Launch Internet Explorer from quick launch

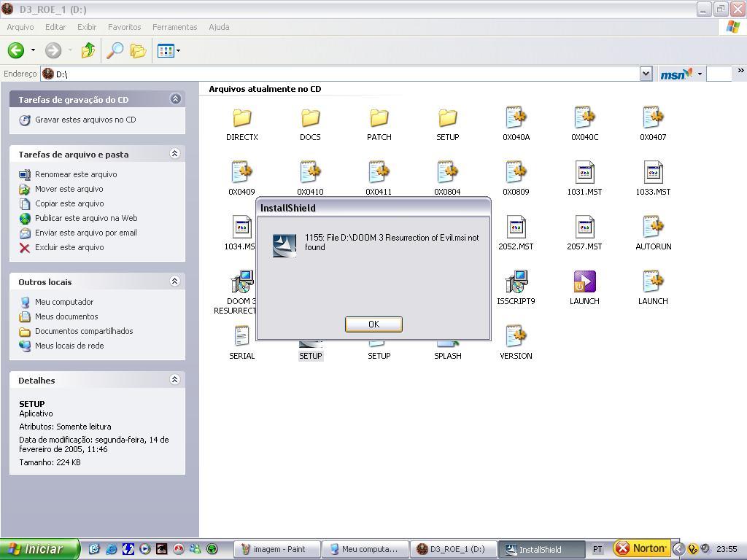(x=112, y=549)
